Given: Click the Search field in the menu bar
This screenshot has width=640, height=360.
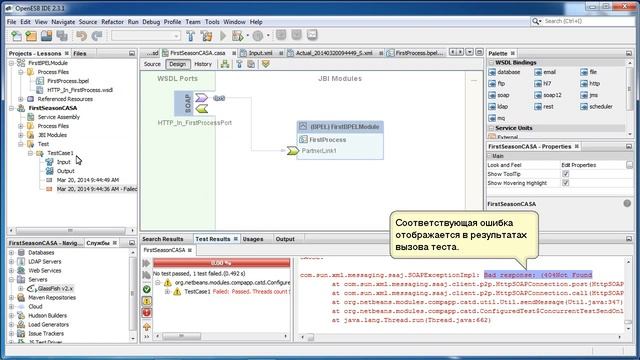Looking at the screenshot, I should [588, 21].
